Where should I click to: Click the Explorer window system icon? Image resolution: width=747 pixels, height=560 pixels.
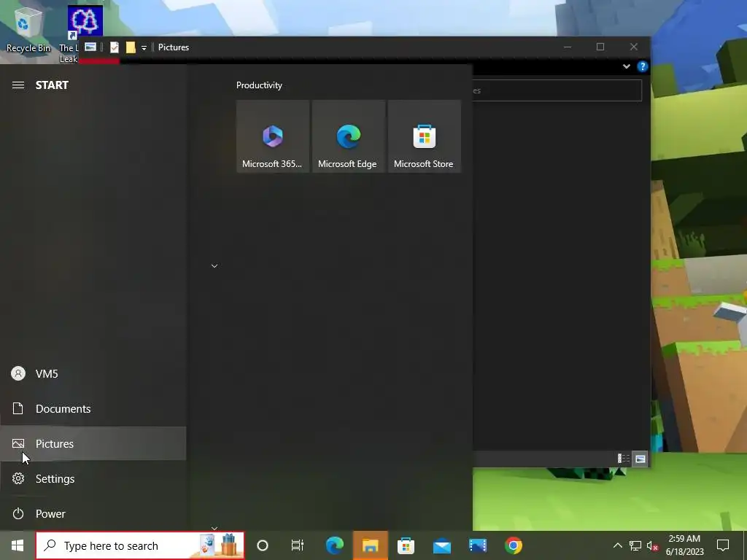click(x=90, y=47)
